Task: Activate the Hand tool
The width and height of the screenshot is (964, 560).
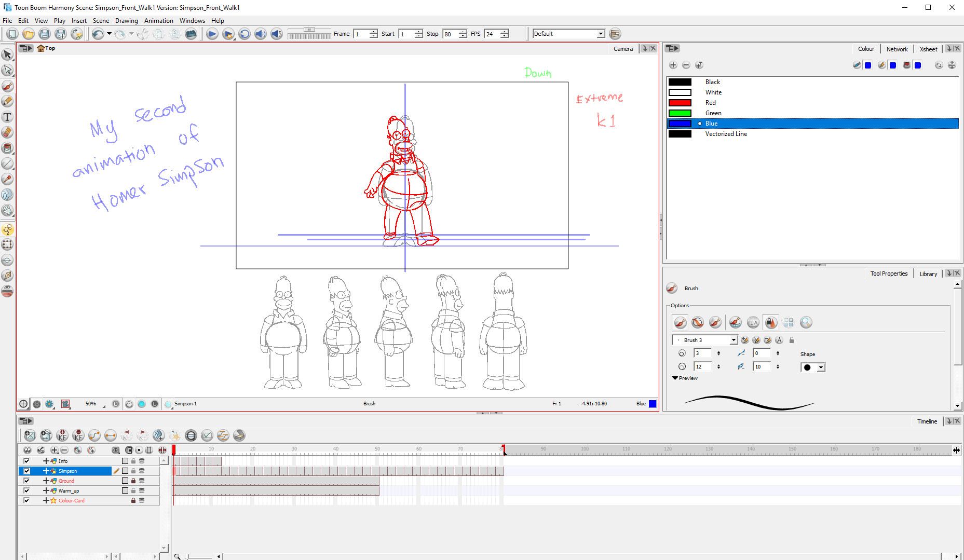Action: (x=7, y=209)
